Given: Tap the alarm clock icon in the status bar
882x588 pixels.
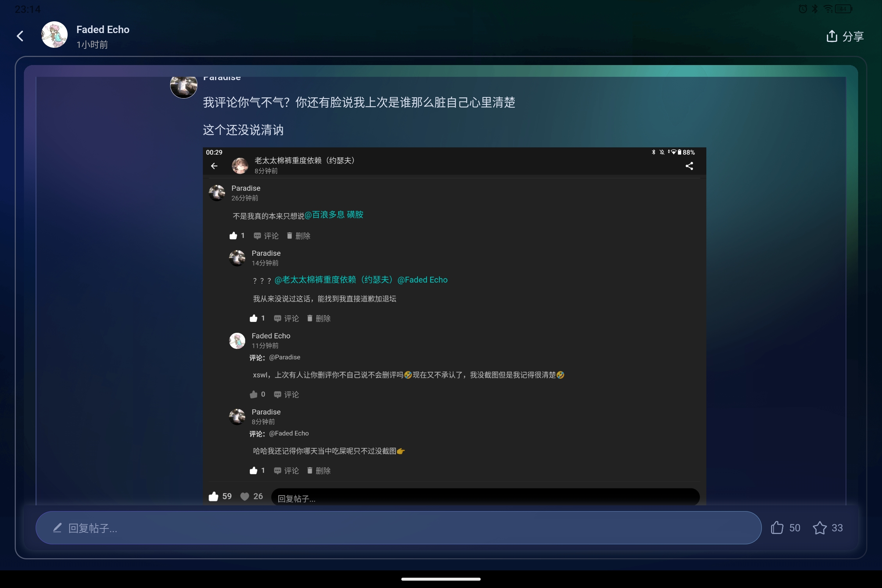Looking at the screenshot, I should coord(803,9).
